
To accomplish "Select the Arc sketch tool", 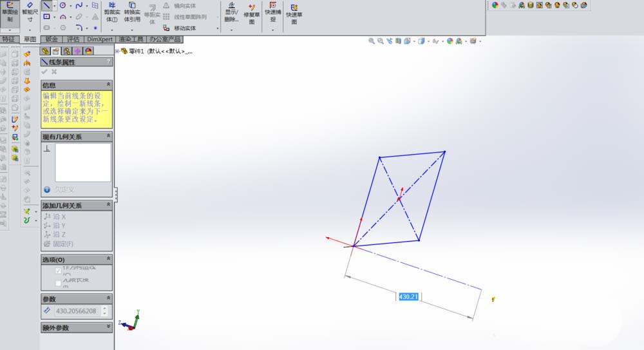I will coord(63,17).
